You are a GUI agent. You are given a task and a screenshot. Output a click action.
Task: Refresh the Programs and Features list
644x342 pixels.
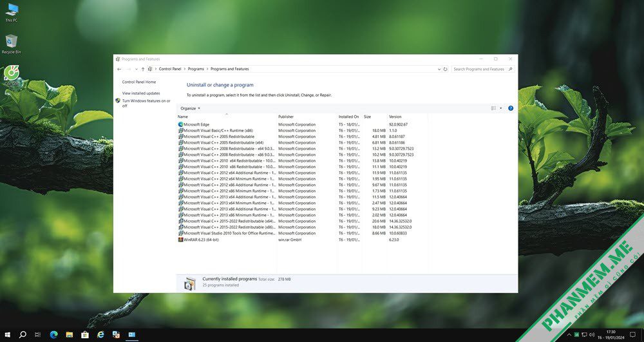coord(445,69)
